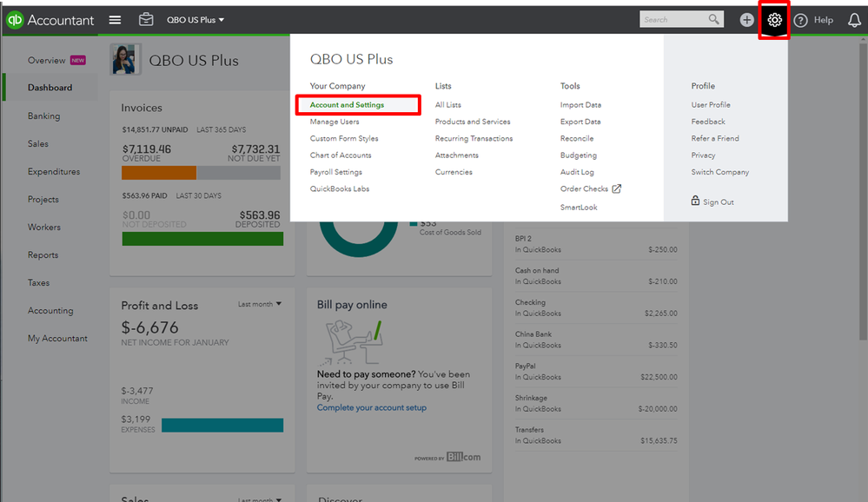Open Recurring Transactions
Viewport: 868px width, 502px height.
[474, 138]
